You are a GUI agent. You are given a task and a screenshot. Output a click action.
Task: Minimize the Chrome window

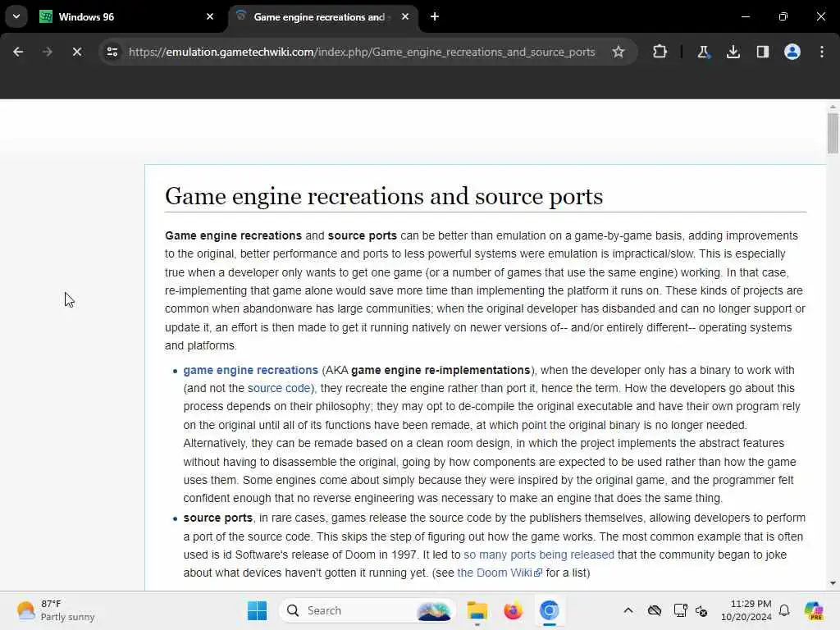745,16
